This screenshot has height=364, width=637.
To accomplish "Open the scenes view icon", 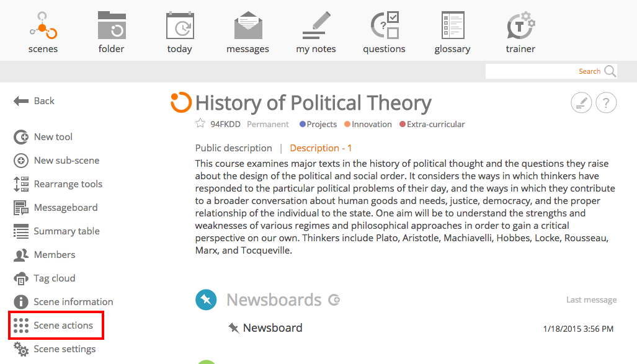I will pyautogui.click(x=43, y=26).
